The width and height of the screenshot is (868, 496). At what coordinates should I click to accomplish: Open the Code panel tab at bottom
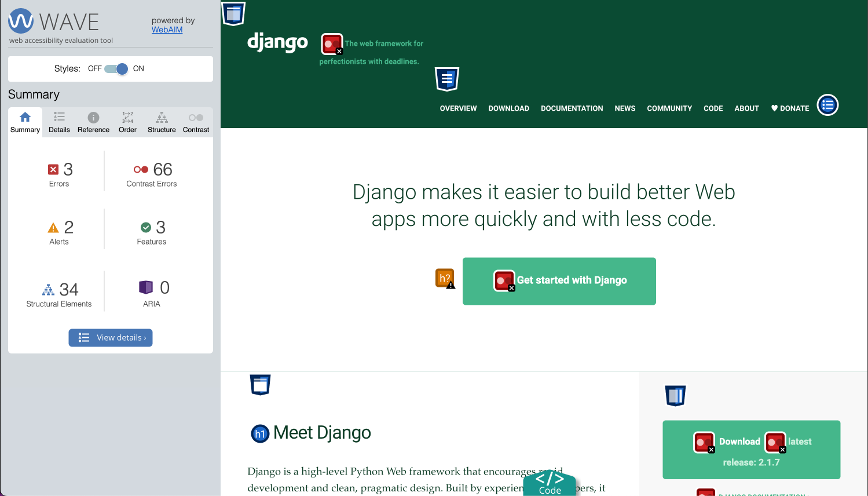(x=550, y=483)
